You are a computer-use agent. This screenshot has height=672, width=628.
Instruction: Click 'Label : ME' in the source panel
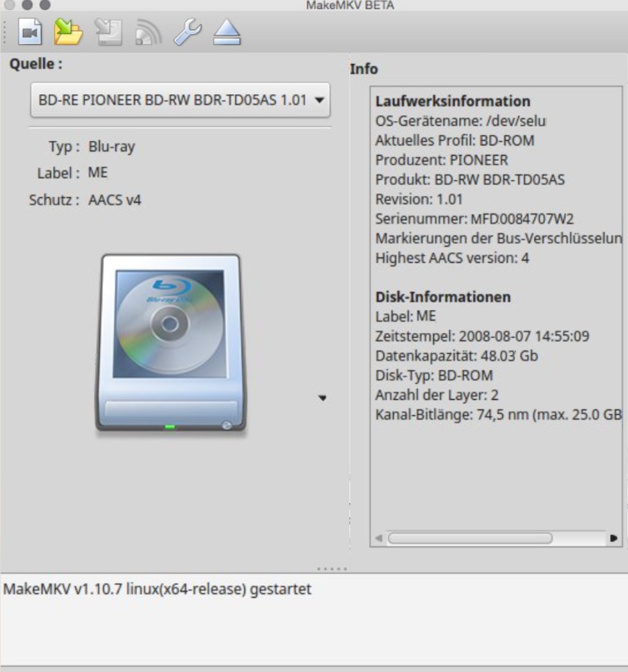72,173
